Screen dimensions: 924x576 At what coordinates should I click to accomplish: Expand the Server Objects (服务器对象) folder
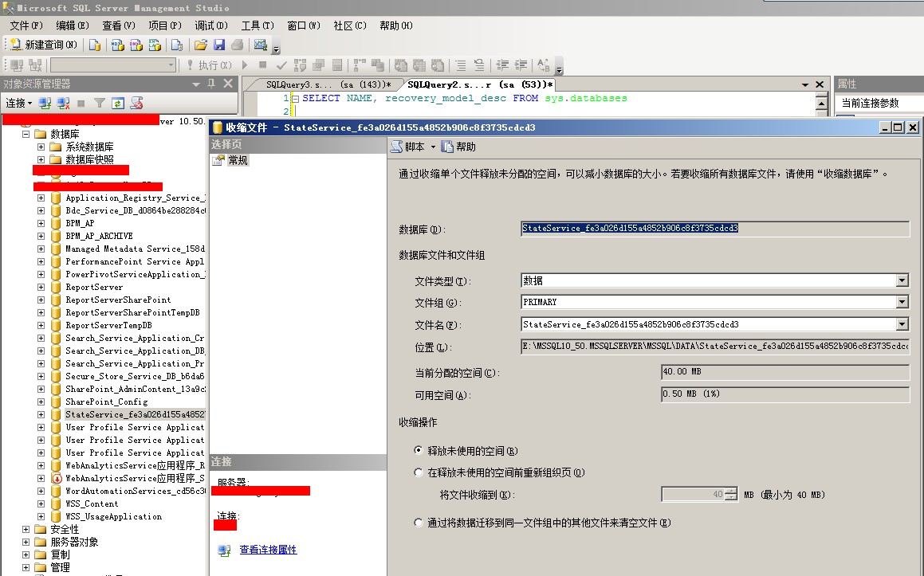[26, 542]
